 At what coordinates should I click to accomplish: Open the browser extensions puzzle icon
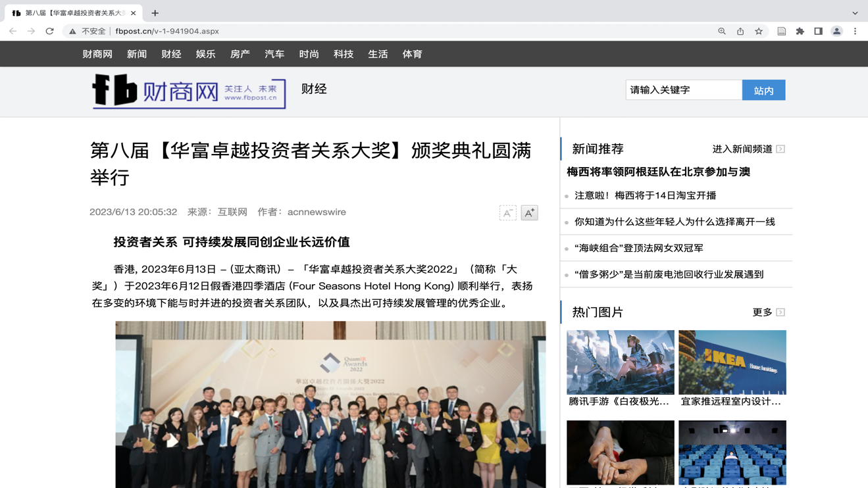tap(800, 31)
